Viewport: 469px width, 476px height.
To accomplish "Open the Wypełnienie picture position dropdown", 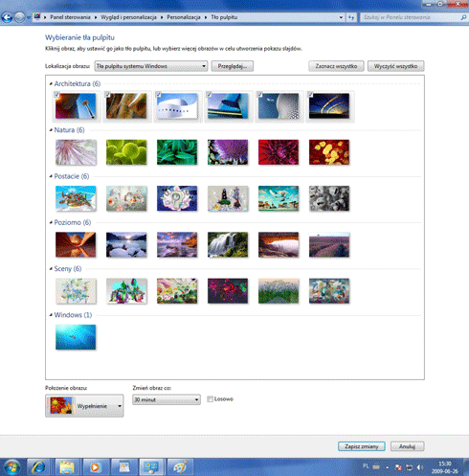I will click(x=84, y=406).
